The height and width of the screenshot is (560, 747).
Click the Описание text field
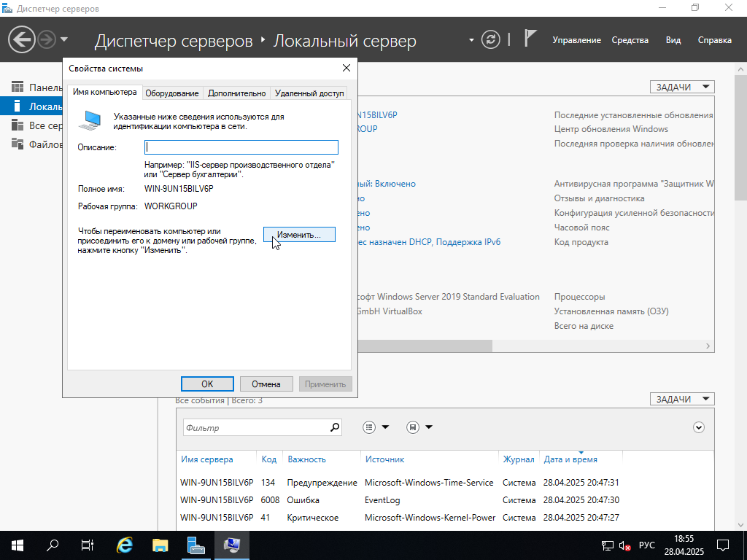tap(241, 147)
